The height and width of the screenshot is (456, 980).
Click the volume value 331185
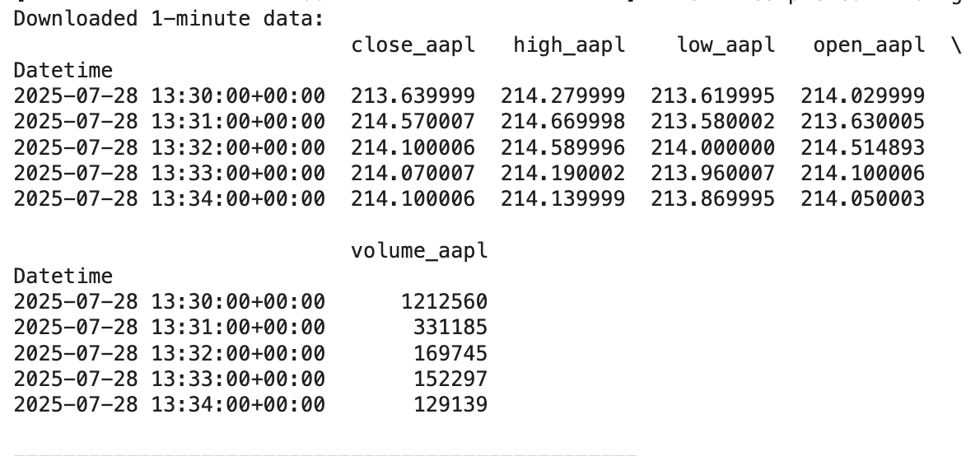pyautogui.click(x=450, y=328)
